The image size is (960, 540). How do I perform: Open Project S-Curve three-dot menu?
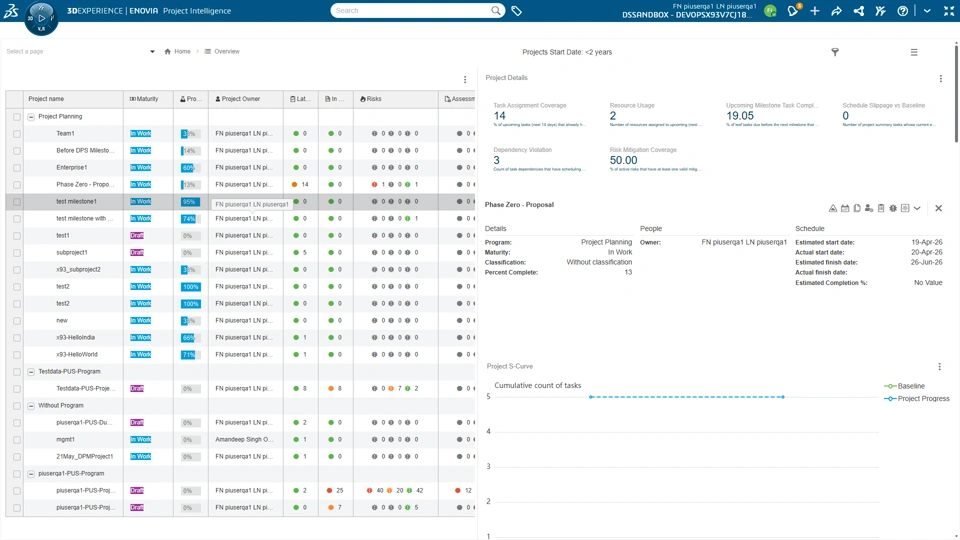pyautogui.click(x=939, y=367)
